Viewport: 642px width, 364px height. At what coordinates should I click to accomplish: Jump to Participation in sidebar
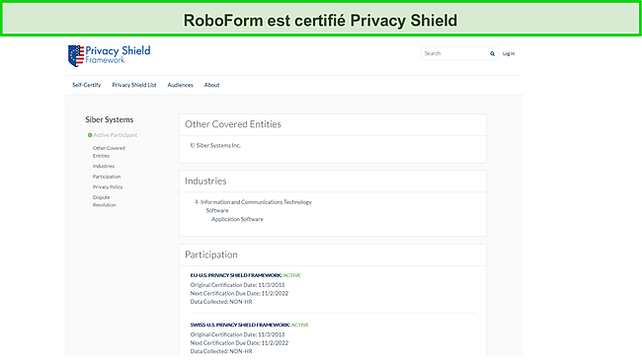coord(107,177)
